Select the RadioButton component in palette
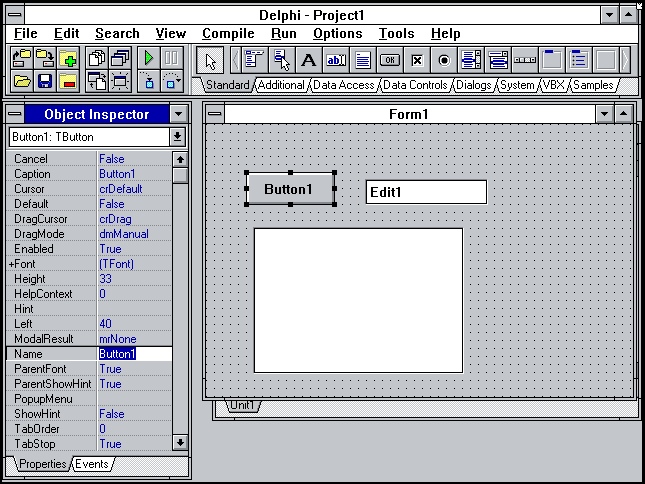The height and width of the screenshot is (484, 645). pyautogui.click(x=444, y=60)
